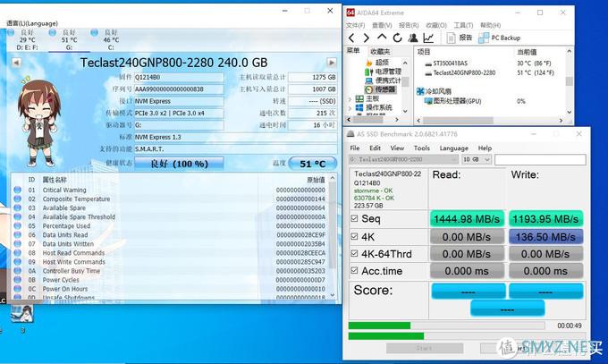Open AS SSD Benchmark Edit menu
Viewport: 608px width, 364px height.
(x=375, y=148)
